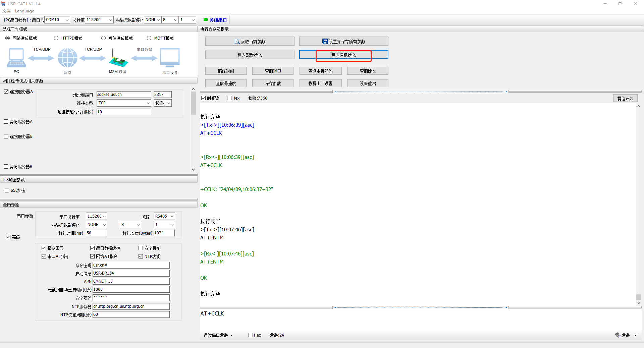
Task: Select the MQTT mode radio button
Action: coord(149,38)
